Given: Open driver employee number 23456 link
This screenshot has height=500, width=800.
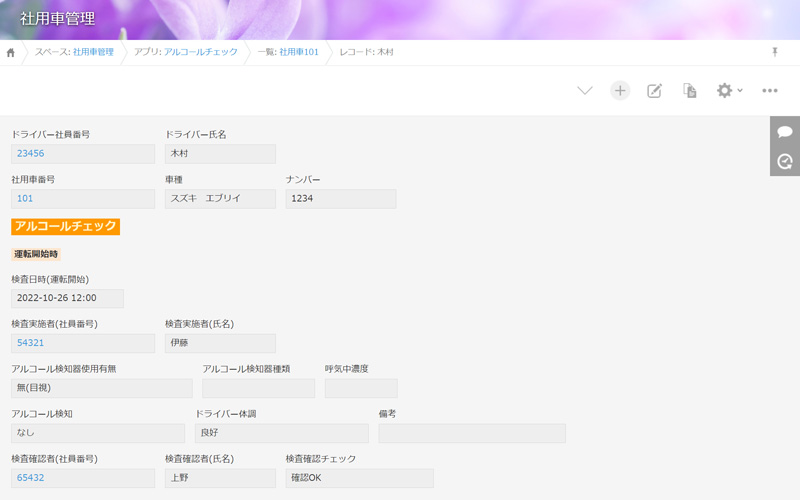Looking at the screenshot, I should pyautogui.click(x=31, y=154).
